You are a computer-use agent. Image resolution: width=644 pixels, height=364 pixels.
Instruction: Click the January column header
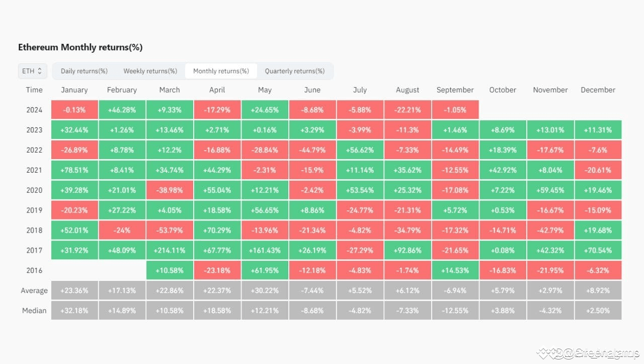coord(74,90)
